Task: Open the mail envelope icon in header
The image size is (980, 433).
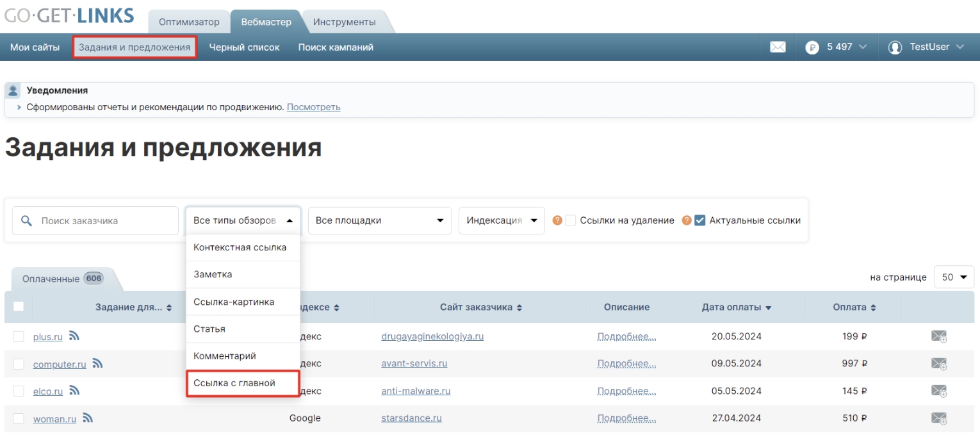Action: coord(778,47)
